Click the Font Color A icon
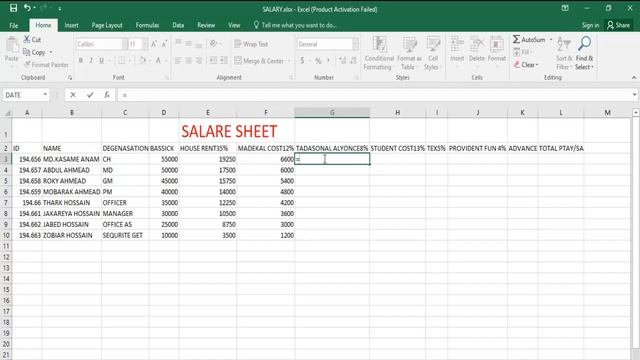This screenshot has width=640, height=360. 158,60
